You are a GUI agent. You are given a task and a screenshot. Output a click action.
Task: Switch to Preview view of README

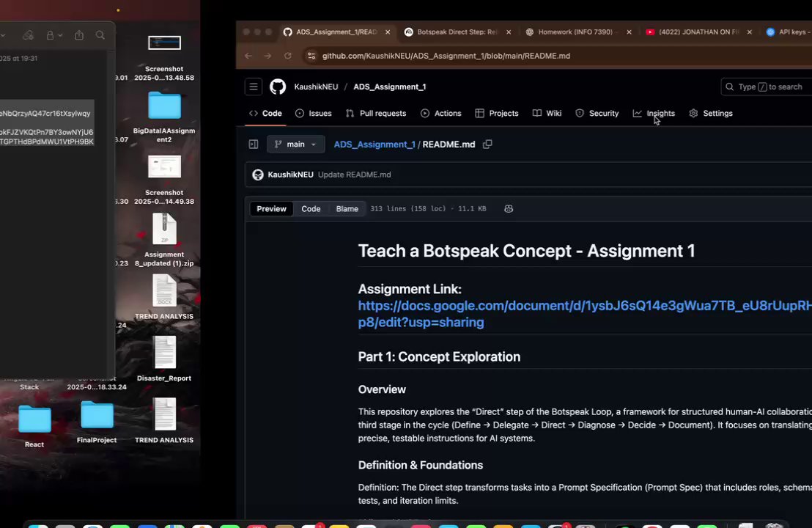pos(271,209)
